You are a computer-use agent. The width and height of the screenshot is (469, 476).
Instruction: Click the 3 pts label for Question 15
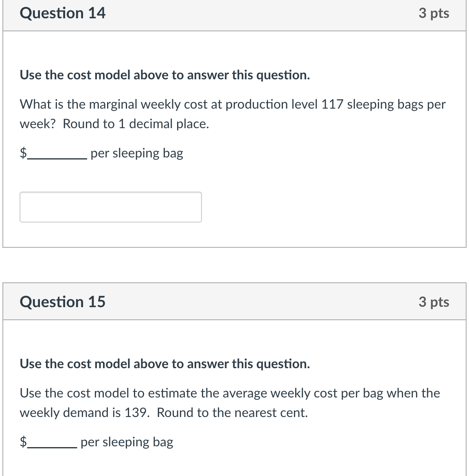434,301
